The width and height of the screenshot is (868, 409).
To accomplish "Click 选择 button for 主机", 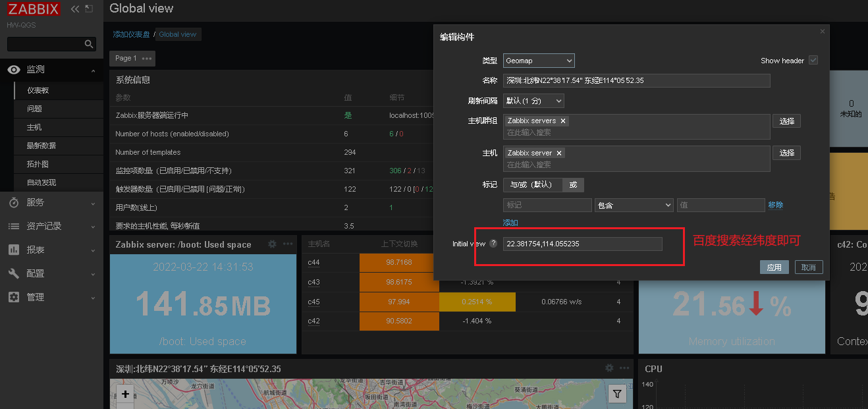I will pos(786,153).
